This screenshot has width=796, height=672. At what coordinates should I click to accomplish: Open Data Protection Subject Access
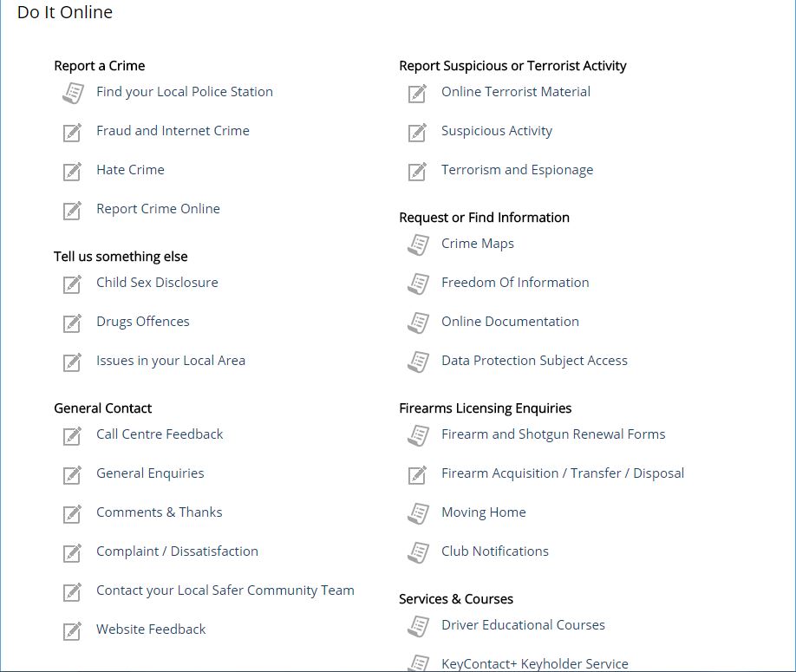534,361
